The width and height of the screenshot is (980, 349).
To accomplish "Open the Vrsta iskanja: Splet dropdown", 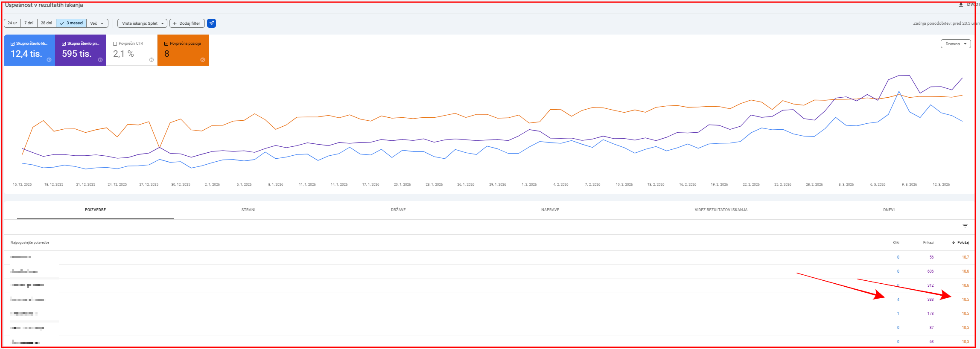I will pos(143,23).
